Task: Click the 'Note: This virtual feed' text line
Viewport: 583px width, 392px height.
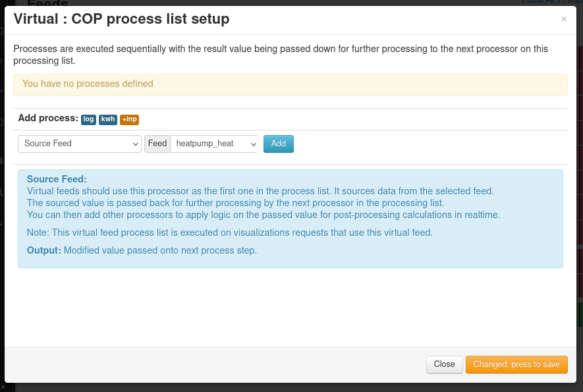Action: 230,233
